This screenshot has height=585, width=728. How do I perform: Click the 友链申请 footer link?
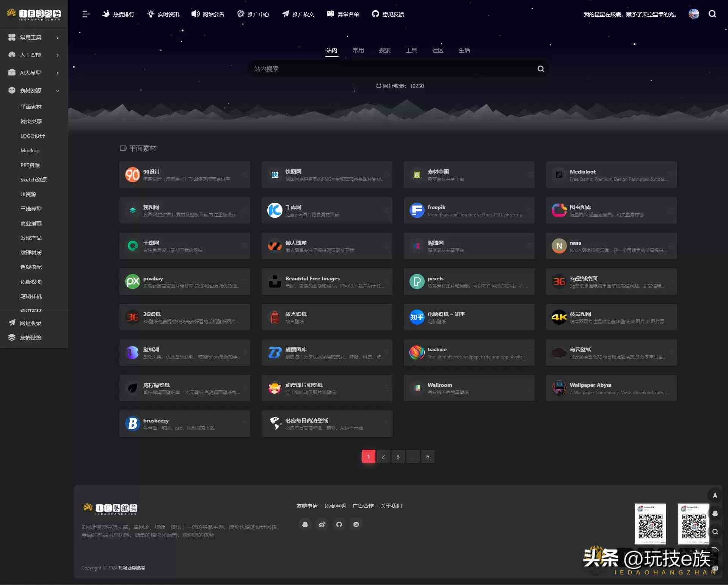pyautogui.click(x=307, y=506)
